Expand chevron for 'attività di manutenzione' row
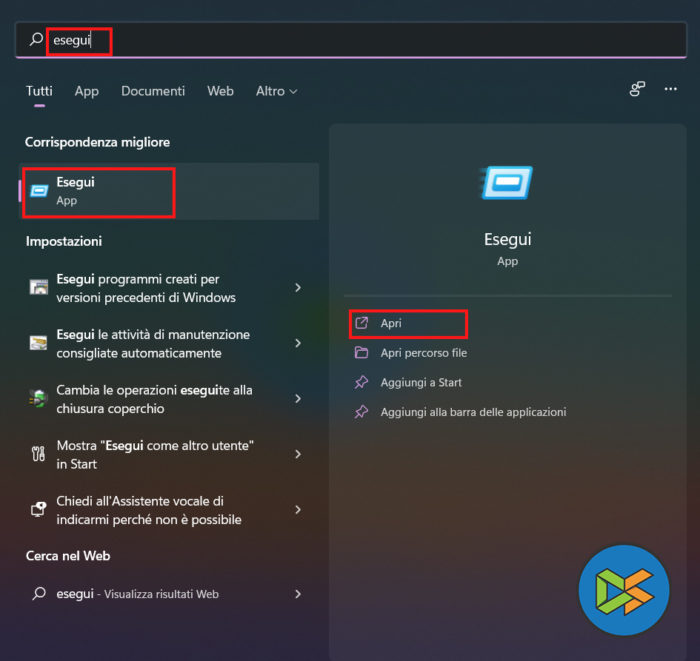 click(298, 343)
